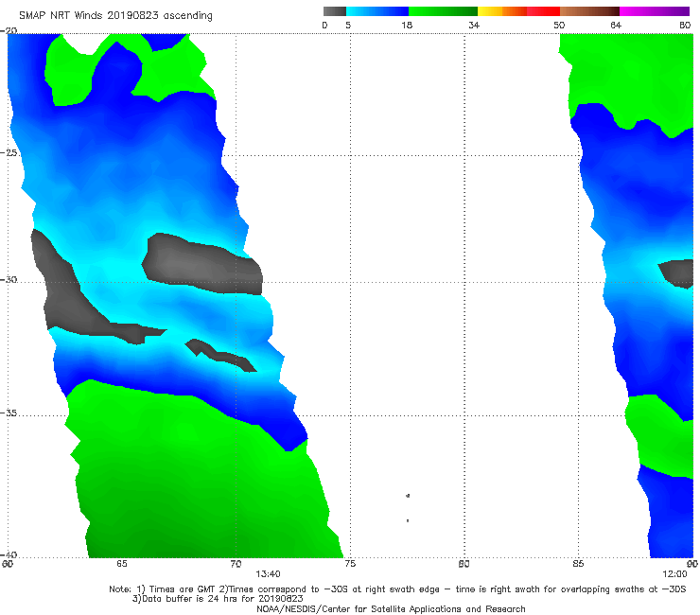Click the longitude label '65'

pos(122,564)
